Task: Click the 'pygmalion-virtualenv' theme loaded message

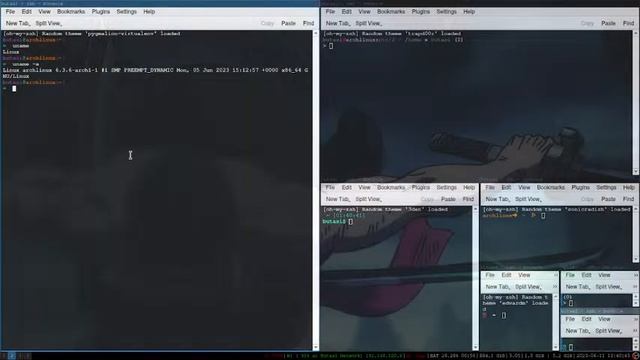Action: pos(91,33)
